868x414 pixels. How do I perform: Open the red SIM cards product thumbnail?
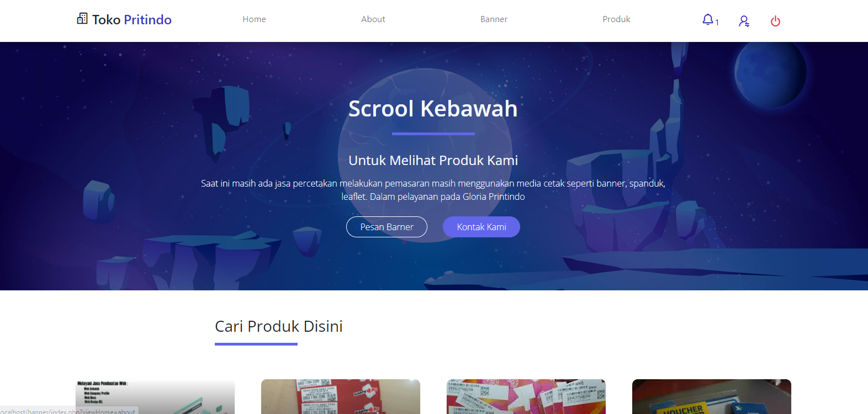click(341, 396)
